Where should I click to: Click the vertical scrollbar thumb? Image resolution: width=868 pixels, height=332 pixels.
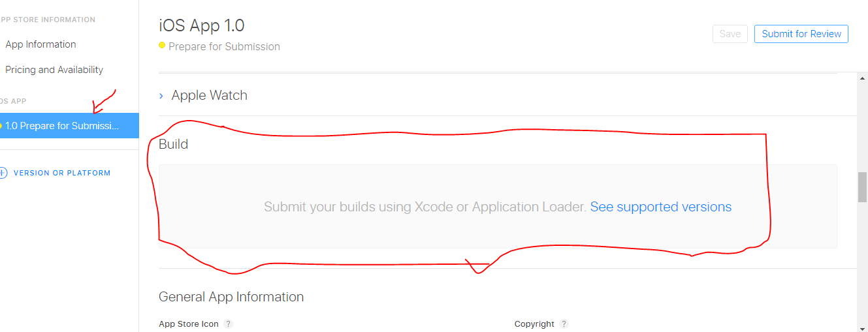(x=862, y=187)
